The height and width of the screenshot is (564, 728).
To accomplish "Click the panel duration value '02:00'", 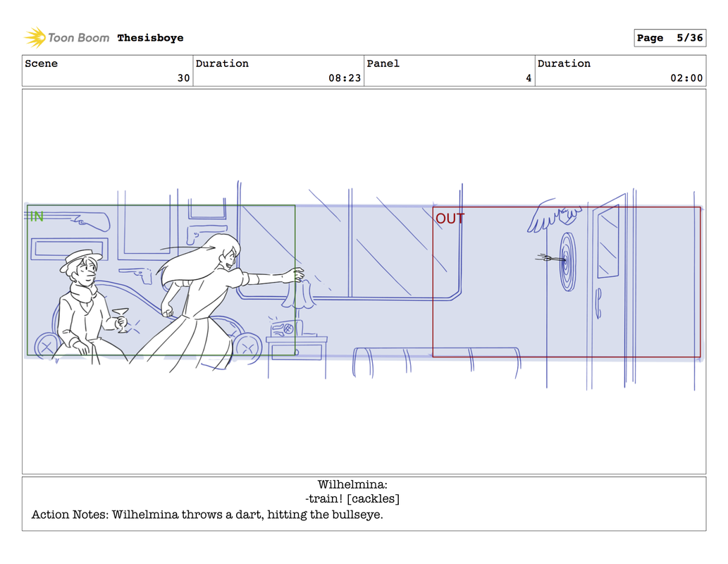I will (x=686, y=78).
